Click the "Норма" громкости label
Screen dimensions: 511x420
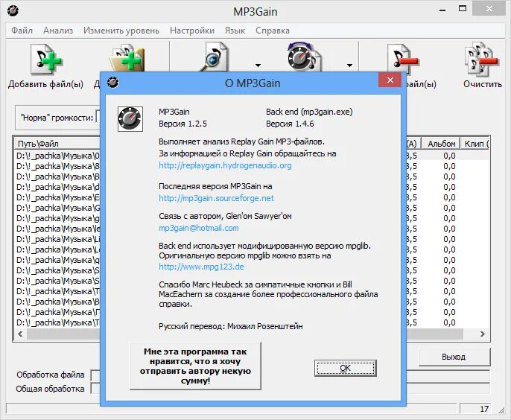coord(57,118)
